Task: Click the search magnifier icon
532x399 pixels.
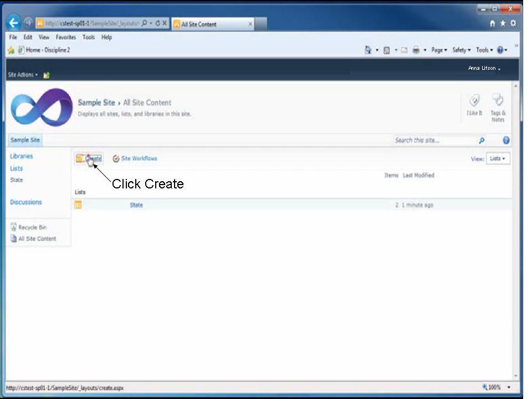Action: pyautogui.click(x=482, y=140)
